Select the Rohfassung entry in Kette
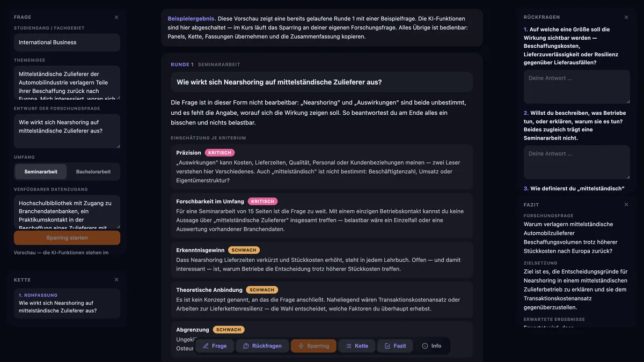 coord(67,303)
